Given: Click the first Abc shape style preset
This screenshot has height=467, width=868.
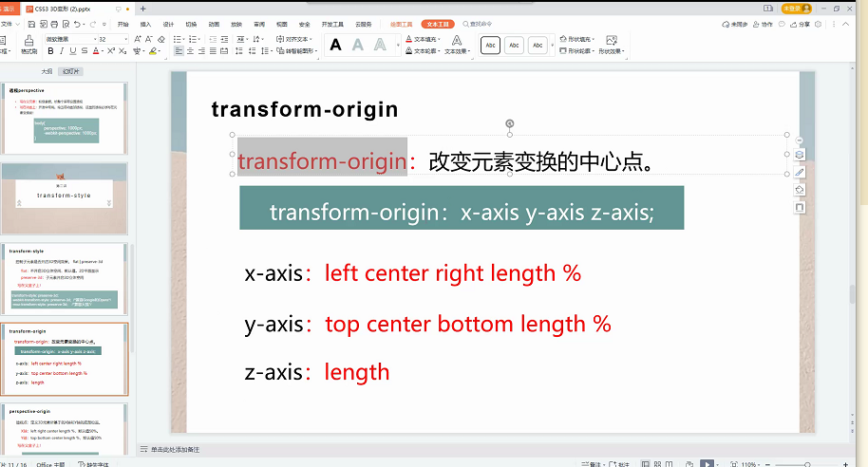Looking at the screenshot, I should (x=490, y=46).
